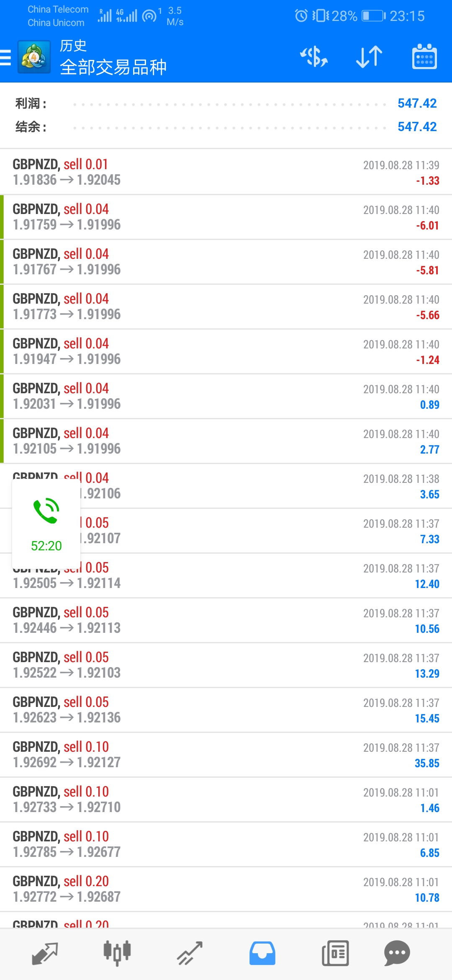Switch to the candlestick Chart tab
The image size is (452, 980).
[117, 954]
